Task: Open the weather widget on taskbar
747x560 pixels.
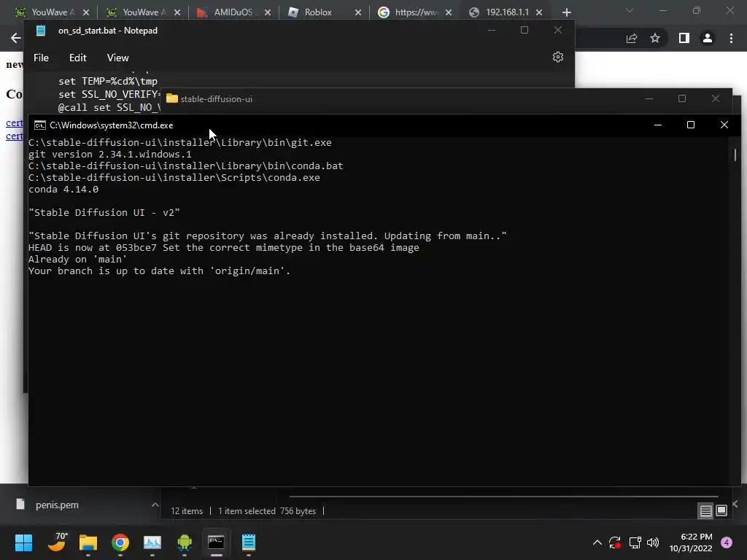Action: pyautogui.click(x=58, y=542)
